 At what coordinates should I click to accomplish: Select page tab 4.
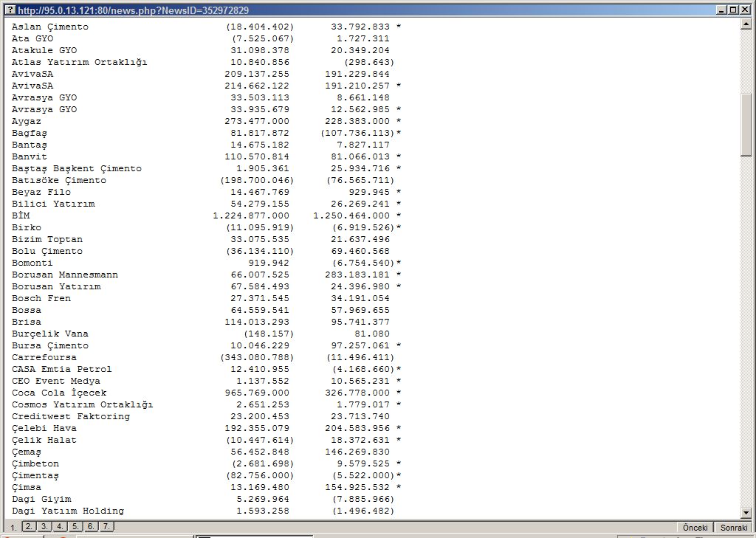tap(60, 526)
